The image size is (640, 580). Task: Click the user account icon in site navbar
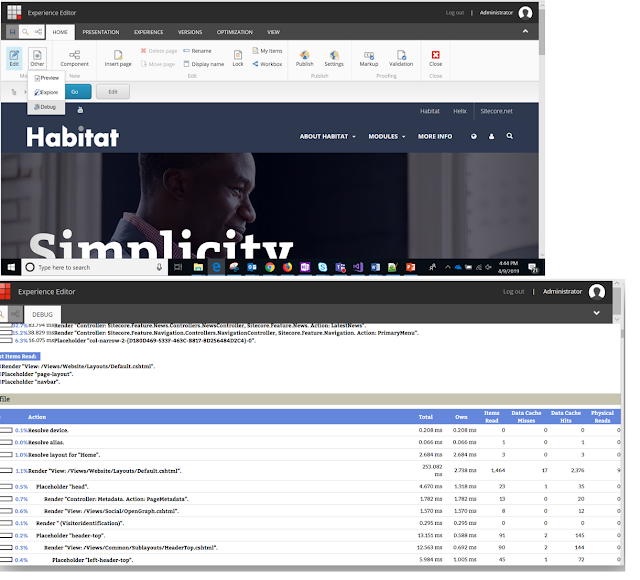tap(491, 136)
